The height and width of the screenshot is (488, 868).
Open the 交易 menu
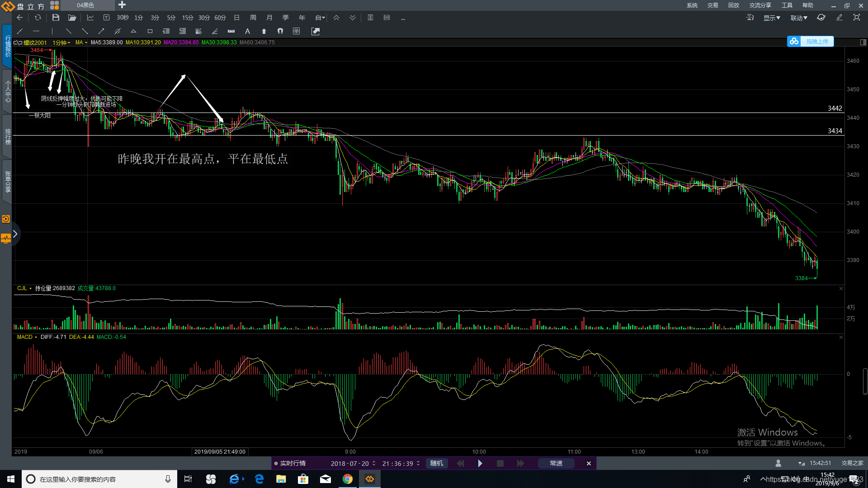tap(712, 5)
